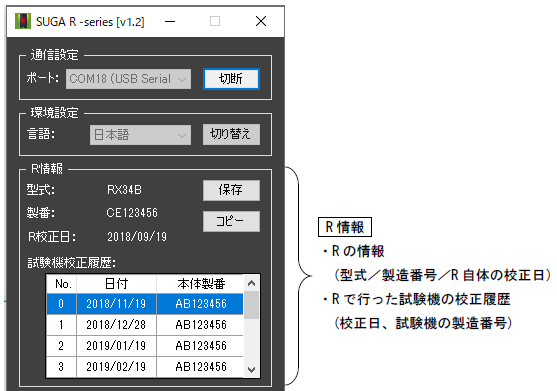The image size is (557, 391).
Task: Select the 2019/01/19 date cell
Action: [116, 346]
